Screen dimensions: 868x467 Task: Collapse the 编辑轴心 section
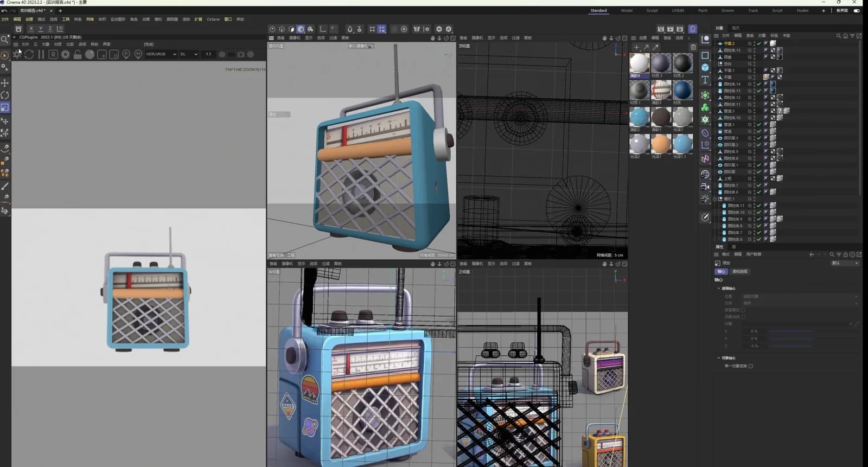[x=719, y=289]
